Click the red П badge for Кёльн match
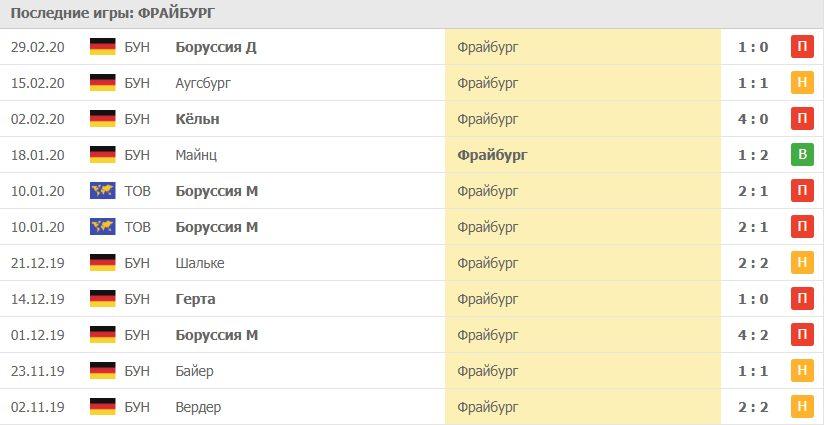 pyautogui.click(x=801, y=119)
